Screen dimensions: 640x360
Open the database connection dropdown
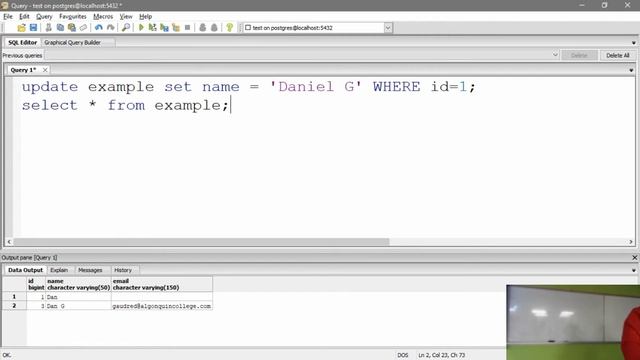pos(388,28)
